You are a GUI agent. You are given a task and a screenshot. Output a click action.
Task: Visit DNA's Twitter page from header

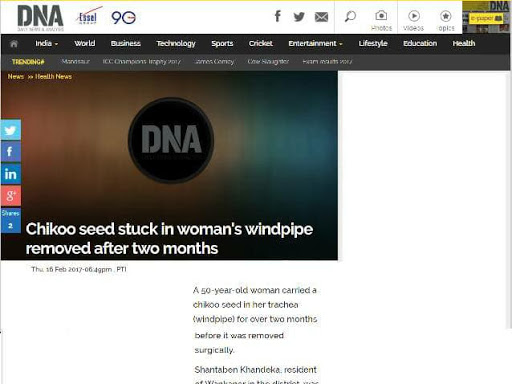coord(299,16)
